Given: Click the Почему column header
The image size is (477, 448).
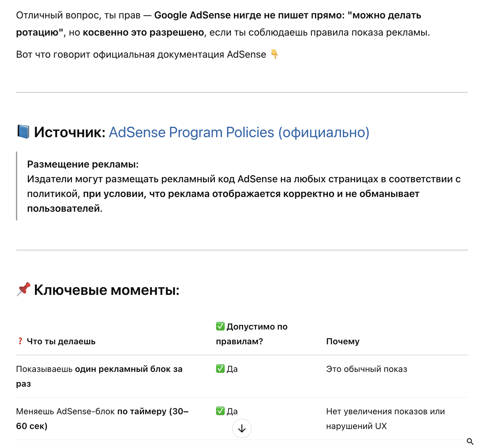Looking at the screenshot, I should (x=343, y=341).
